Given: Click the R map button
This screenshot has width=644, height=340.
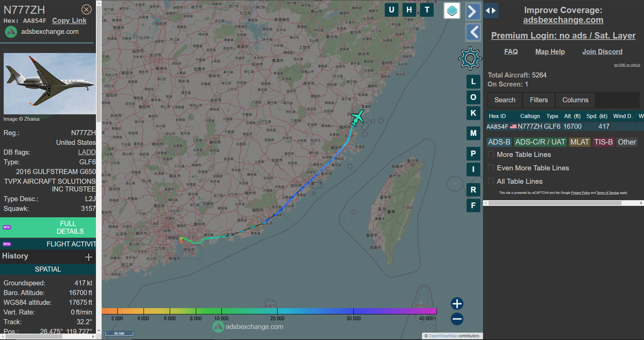Looking at the screenshot, I should pyautogui.click(x=473, y=190).
